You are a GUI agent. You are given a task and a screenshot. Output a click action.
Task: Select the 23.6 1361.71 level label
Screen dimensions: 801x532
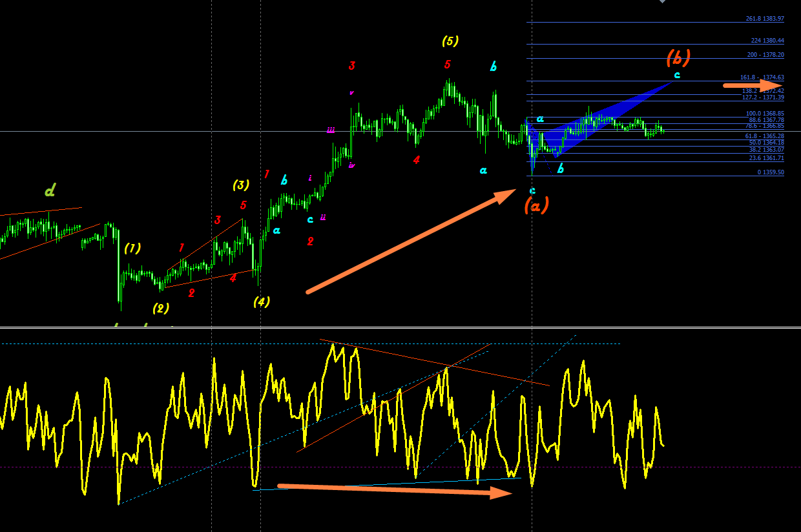(766, 158)
